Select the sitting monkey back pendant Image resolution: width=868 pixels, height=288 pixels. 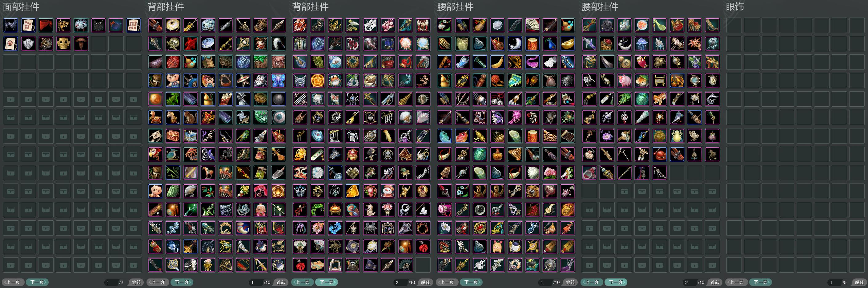point(191,117)
